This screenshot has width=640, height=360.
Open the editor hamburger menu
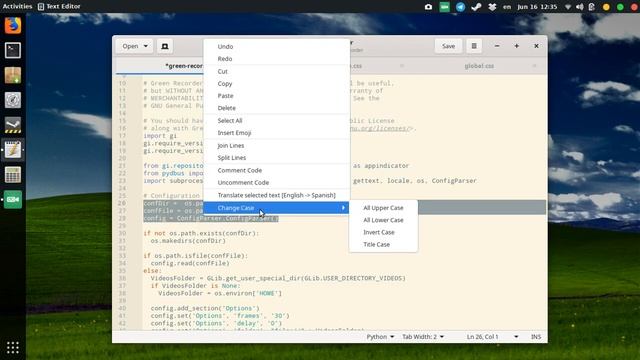tap(474, 46)
